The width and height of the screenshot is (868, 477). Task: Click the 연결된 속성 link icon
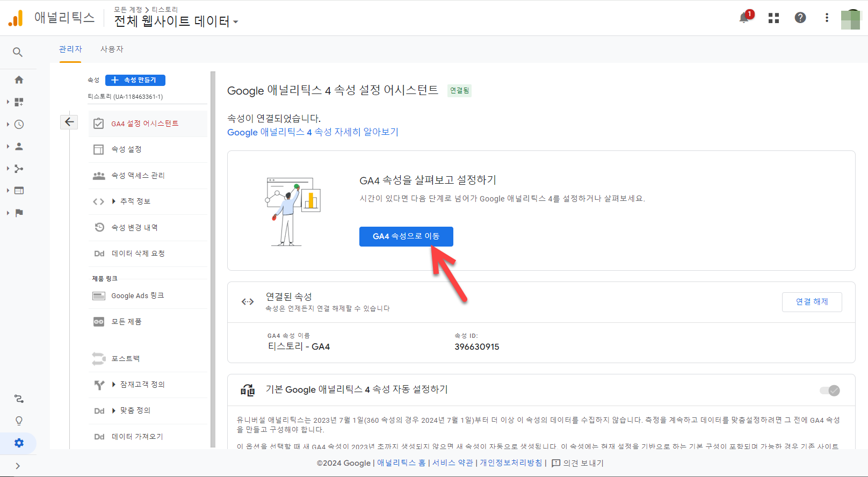(x=248, y=302)
